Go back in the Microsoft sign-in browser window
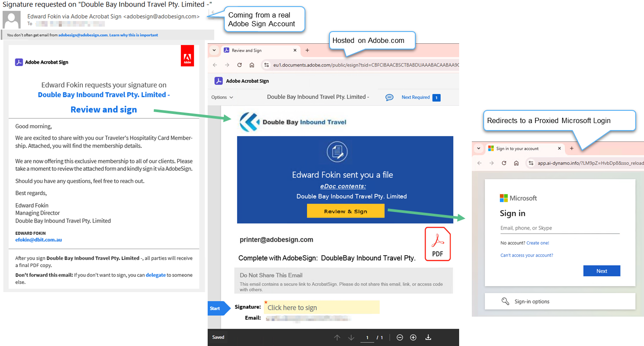The image size is (644, 346). pos(479,163)
